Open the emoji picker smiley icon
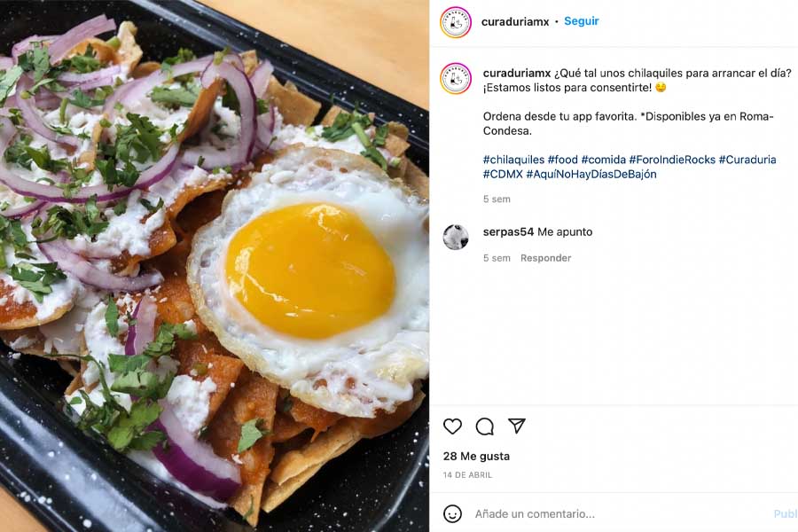 [x=452, y=513]
